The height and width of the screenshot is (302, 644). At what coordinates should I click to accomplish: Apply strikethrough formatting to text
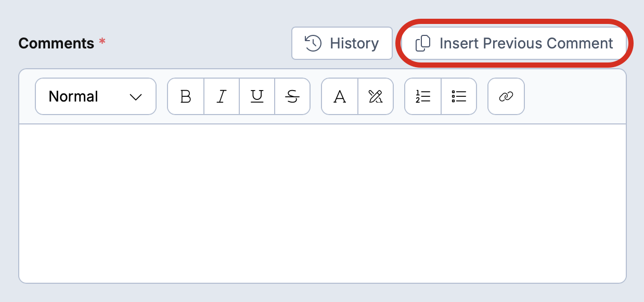[x=292, y=96]
